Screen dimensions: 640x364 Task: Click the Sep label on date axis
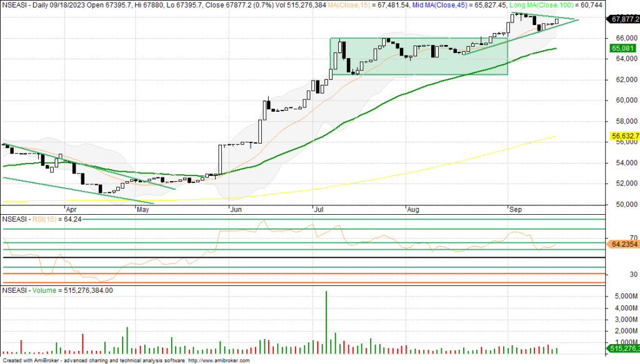click(x=515, y=210)
